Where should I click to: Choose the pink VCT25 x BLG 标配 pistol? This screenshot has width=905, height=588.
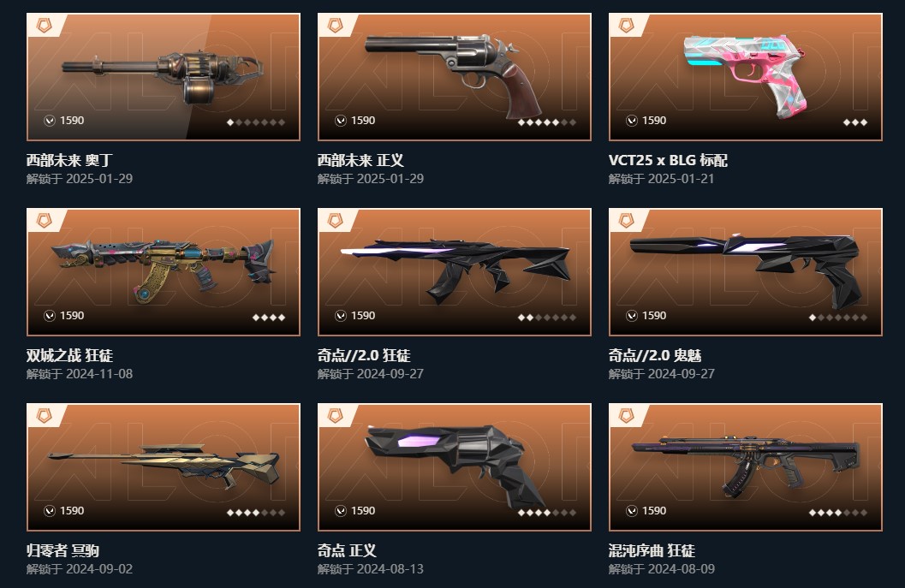[745, 77]
